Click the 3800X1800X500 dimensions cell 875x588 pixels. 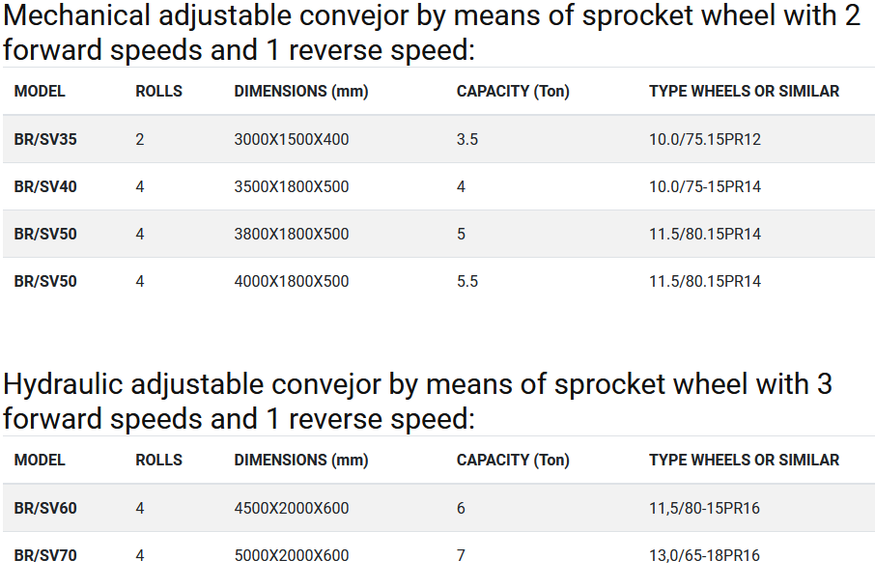tap(292, 234)
